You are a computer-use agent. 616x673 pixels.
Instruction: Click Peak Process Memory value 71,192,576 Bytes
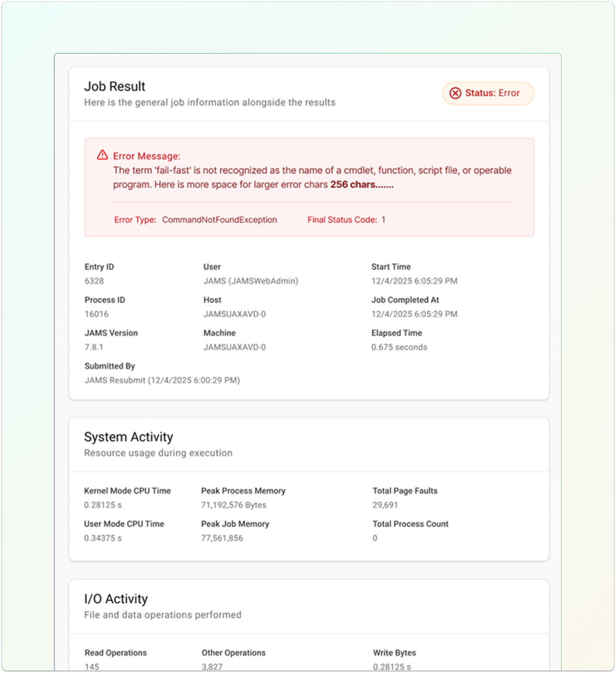pyautogui.click(x=233, y=505)
